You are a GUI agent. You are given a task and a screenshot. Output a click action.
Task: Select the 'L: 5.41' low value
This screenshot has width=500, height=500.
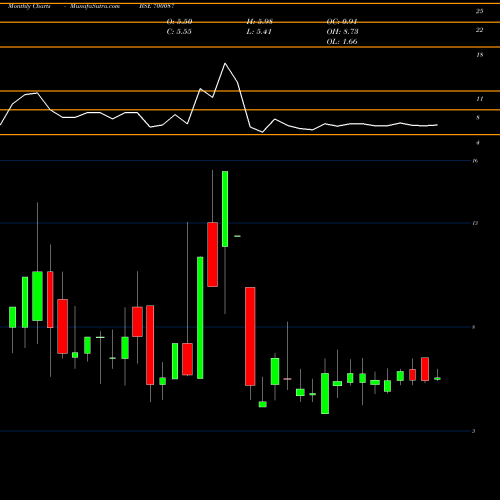[x=259, y=32]
